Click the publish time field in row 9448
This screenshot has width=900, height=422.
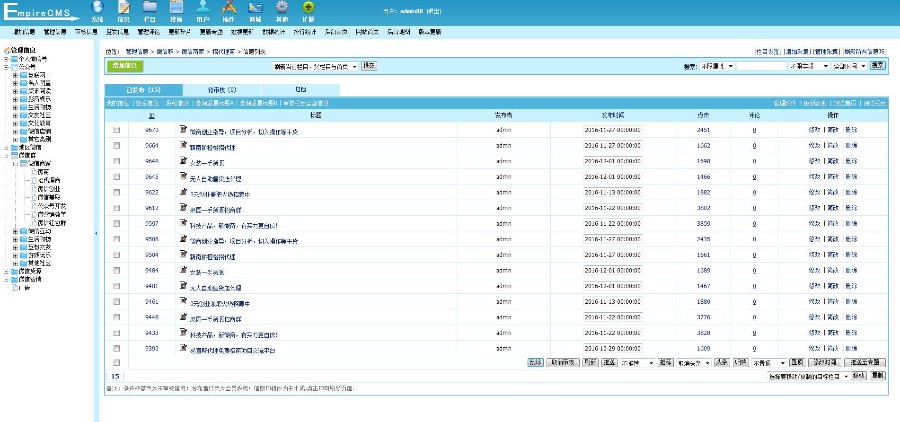pos(612,317)
